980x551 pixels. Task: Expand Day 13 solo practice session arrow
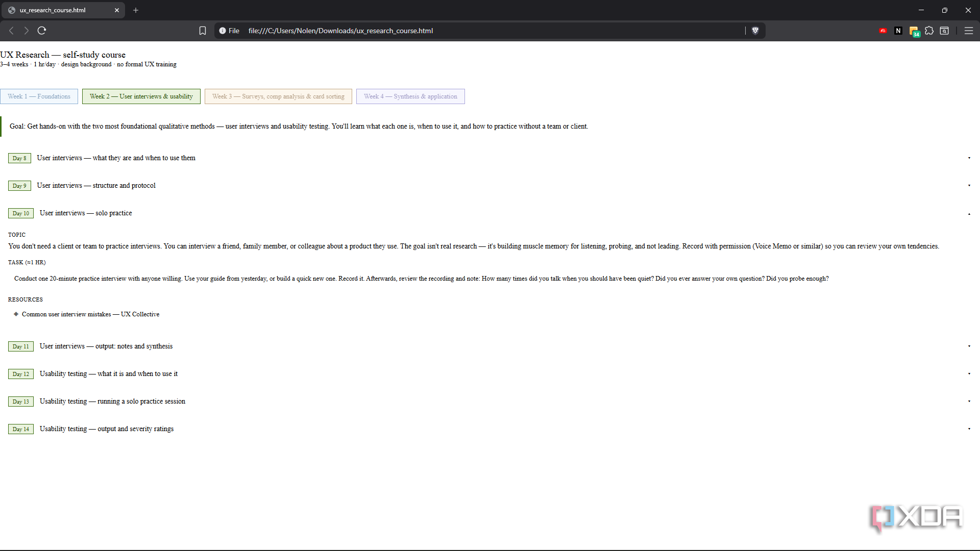(x=969, y=402)
